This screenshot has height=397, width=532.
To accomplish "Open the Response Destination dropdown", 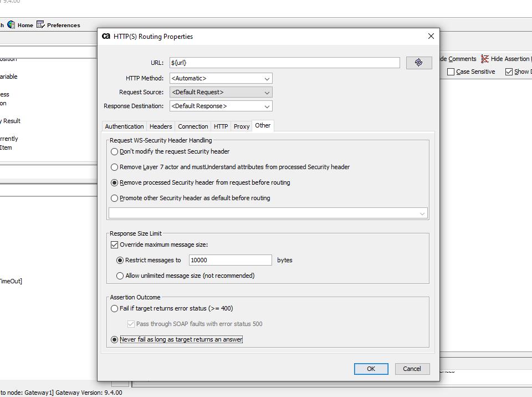I will click(x=265, y=106).
